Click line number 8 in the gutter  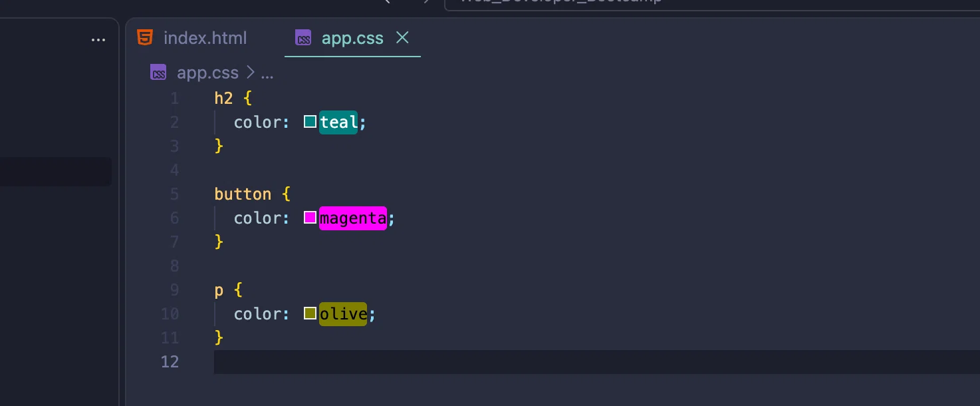175,266
